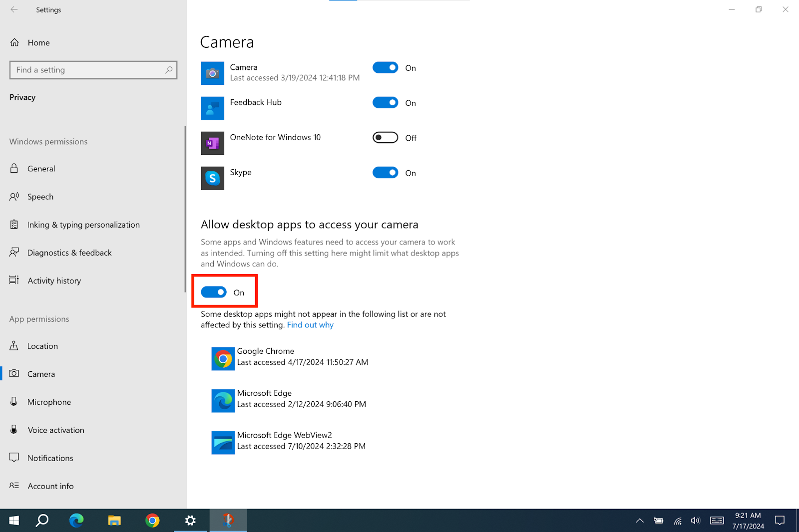Click the Location icon in sidebar

(x=14, y=345)
